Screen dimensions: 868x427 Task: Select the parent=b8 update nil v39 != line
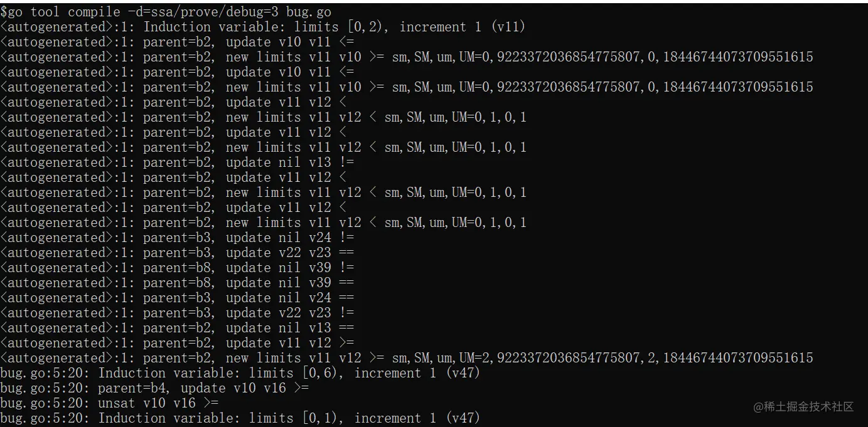click(177, 267)
